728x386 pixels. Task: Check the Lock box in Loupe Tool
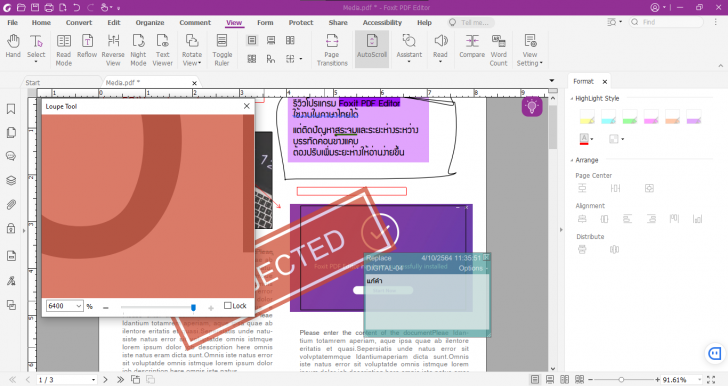click(228, 306)
